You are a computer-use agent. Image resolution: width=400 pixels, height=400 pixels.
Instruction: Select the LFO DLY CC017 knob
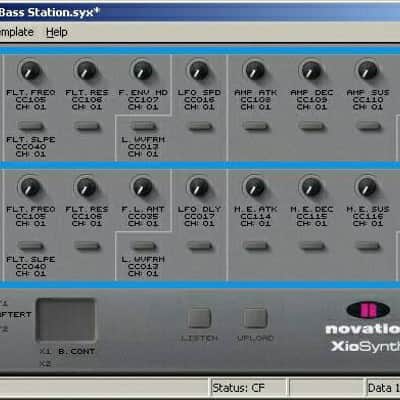(199, 187)
